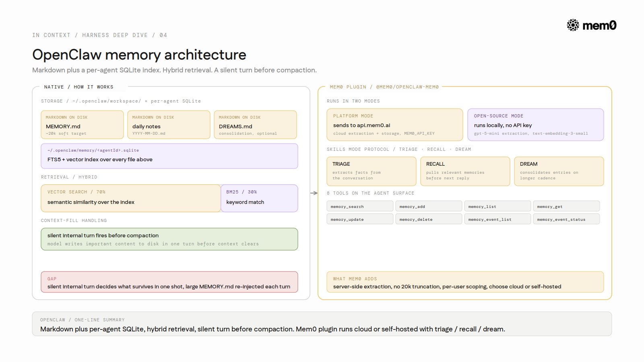Viewport: 644px width, 362px height.
Task: Click the memory_search tool chip
Action: point(360,206)
